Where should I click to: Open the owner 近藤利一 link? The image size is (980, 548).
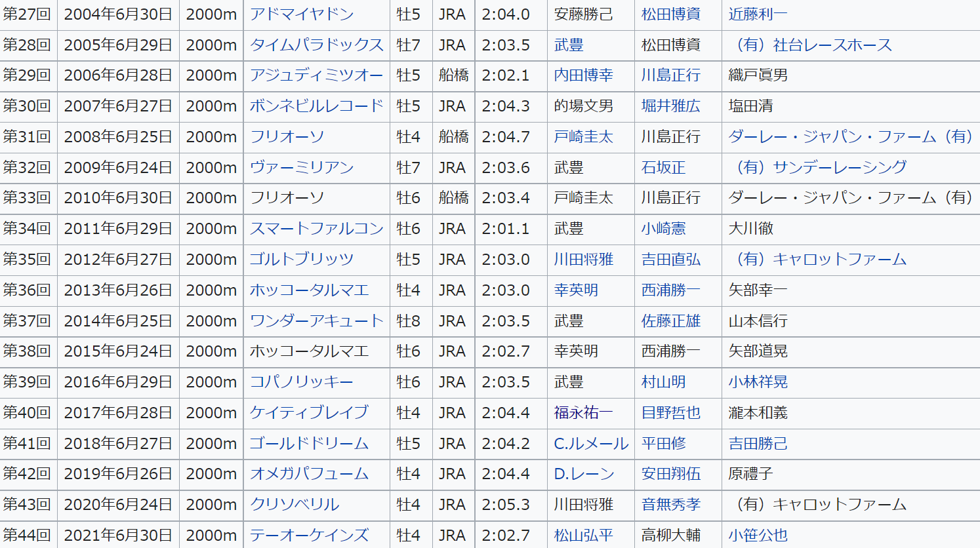758,14
